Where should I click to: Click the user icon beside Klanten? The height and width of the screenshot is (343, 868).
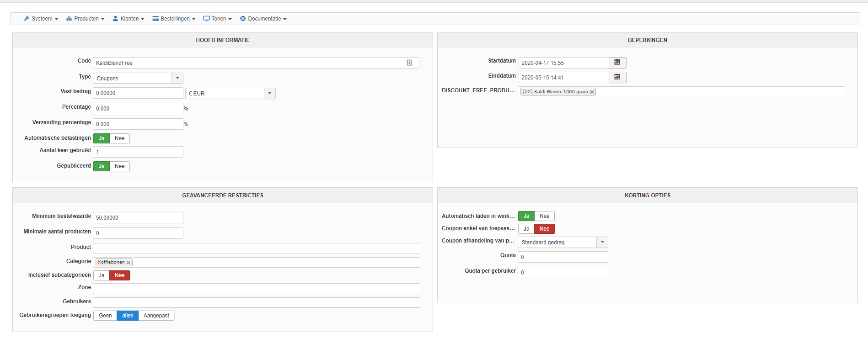(115, 19)
